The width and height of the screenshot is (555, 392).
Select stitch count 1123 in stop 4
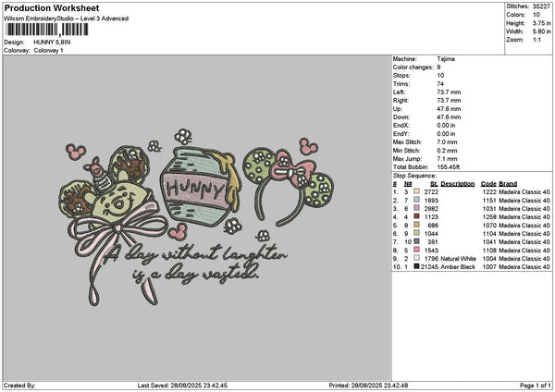pos(431,217)
